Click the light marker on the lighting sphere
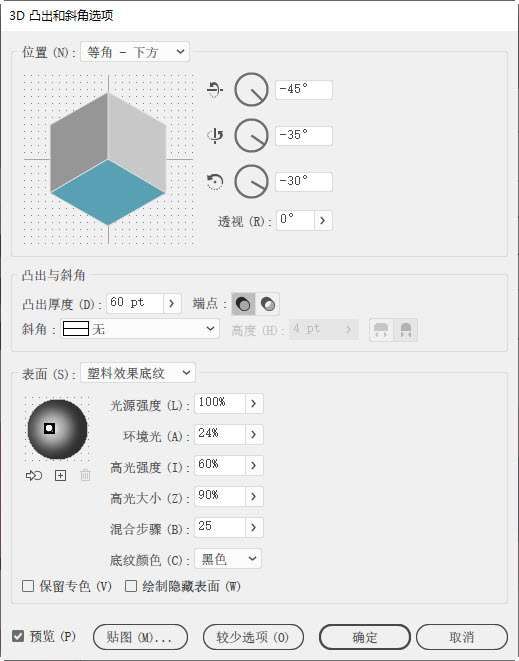Screen dimensions: 519x661 (x=49, y=428)
